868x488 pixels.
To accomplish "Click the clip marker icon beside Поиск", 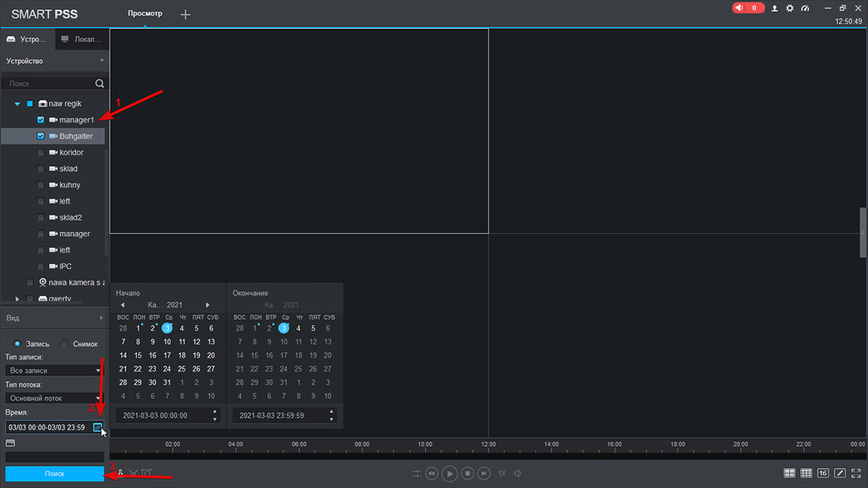I will coord(120,473).
